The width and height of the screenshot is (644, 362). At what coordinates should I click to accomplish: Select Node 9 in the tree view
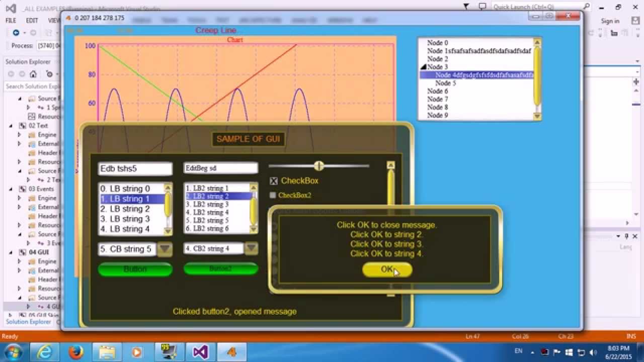[x=437, y=115]
